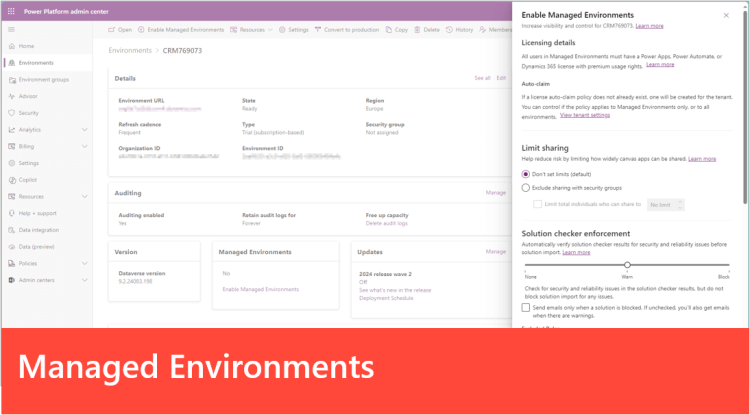This screenshot has width=750, height=415.
Task: Click the Resources icon in sidebar
Action: point(12,197)
